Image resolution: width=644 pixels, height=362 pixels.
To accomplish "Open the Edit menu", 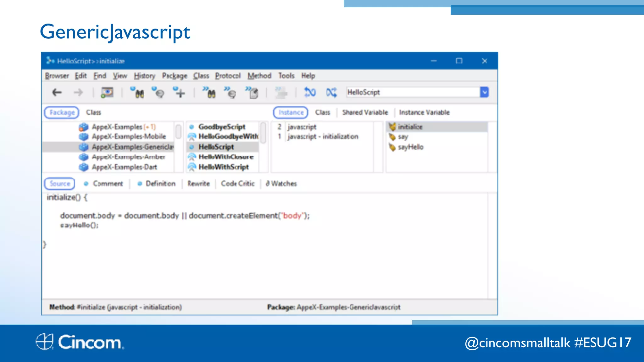I will [80, 76].
